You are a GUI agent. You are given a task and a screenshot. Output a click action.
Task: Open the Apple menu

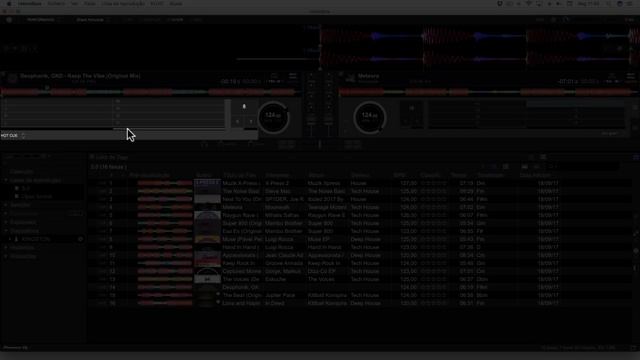(9, 4)
